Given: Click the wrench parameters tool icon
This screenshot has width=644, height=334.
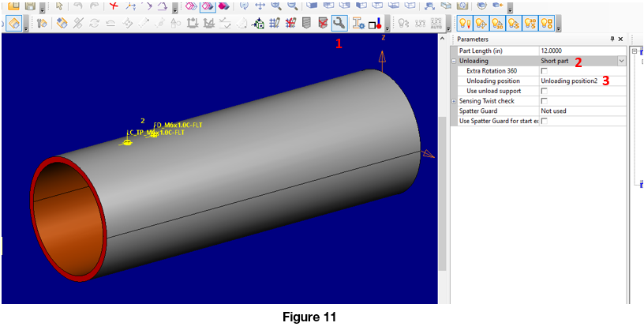Looking at the screenshot, I should pyautogui.click(x=339, y=23).
